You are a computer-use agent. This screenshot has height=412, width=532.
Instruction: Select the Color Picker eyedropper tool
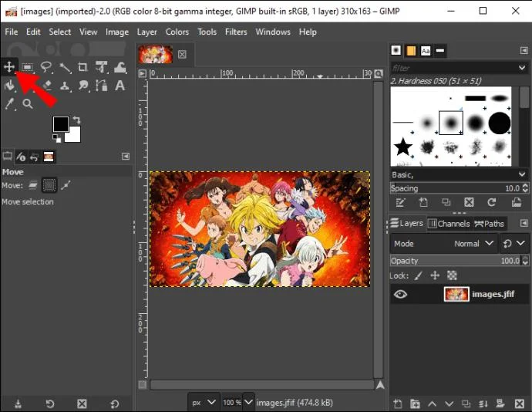coord(9,104)
